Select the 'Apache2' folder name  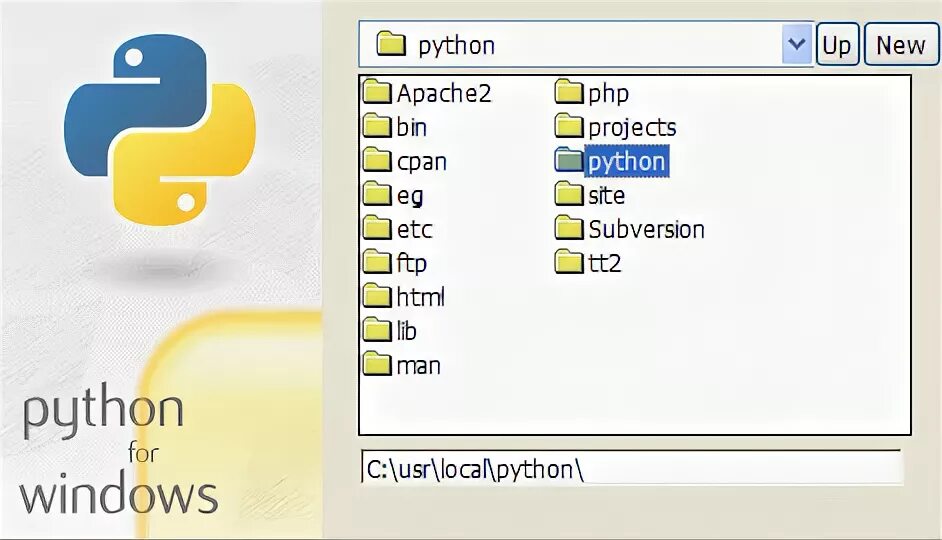point(444,93)
